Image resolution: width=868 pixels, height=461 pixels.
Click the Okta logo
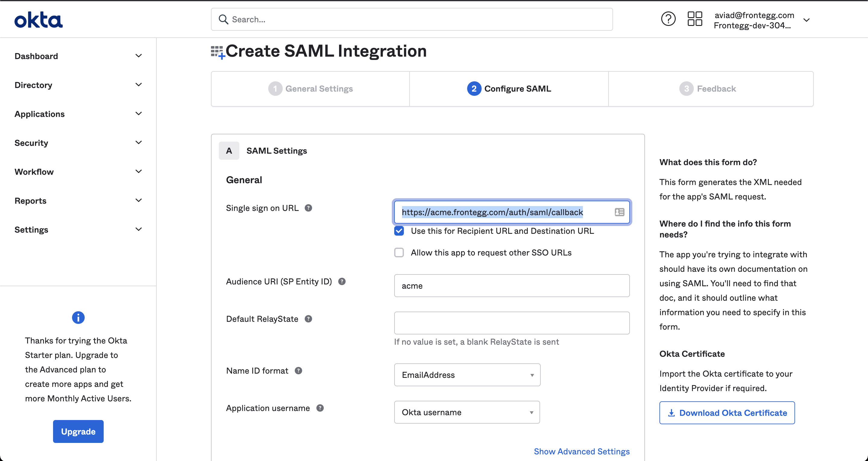pos(38,20)
